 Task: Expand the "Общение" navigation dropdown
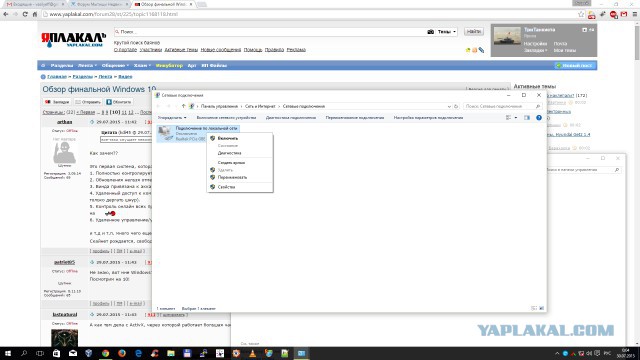(x=115, y=65)
